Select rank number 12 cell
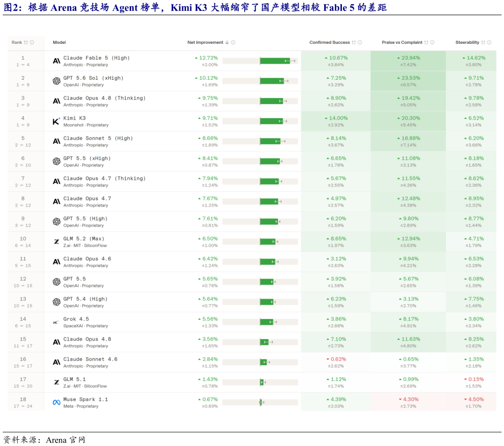This screenshot has height=446, width=504. 23,279
